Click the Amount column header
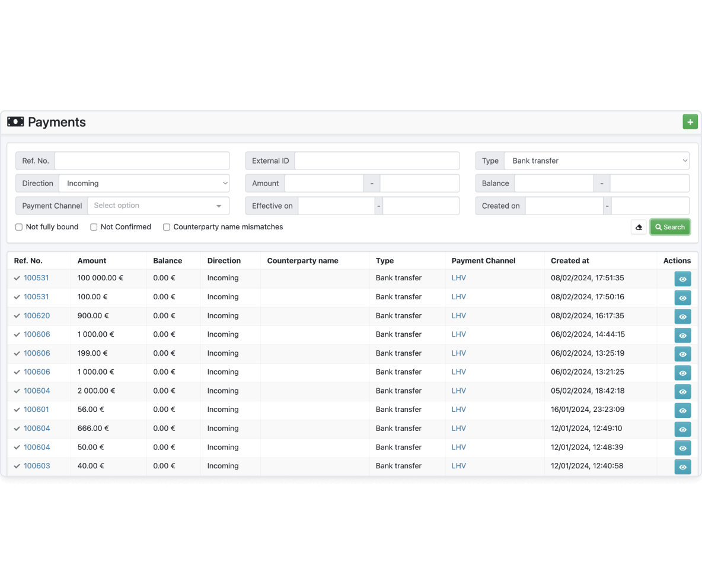Screen dimensions: 702x588 (x=92, y=261)
